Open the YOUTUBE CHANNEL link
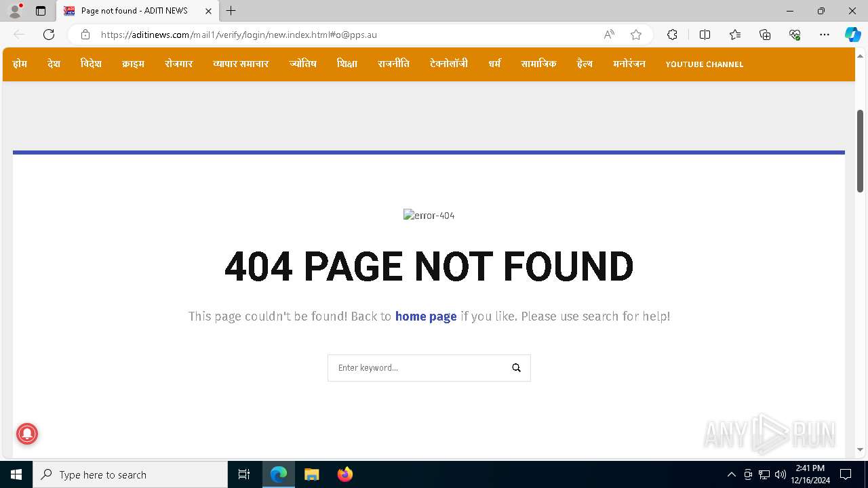This screenshot has width=868, height=488. click(704, 64)
